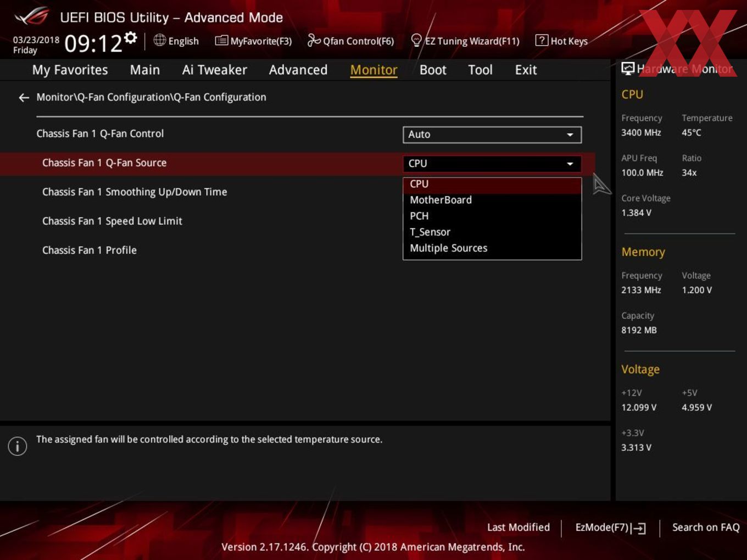Open Advanced tab

(298, 70)
